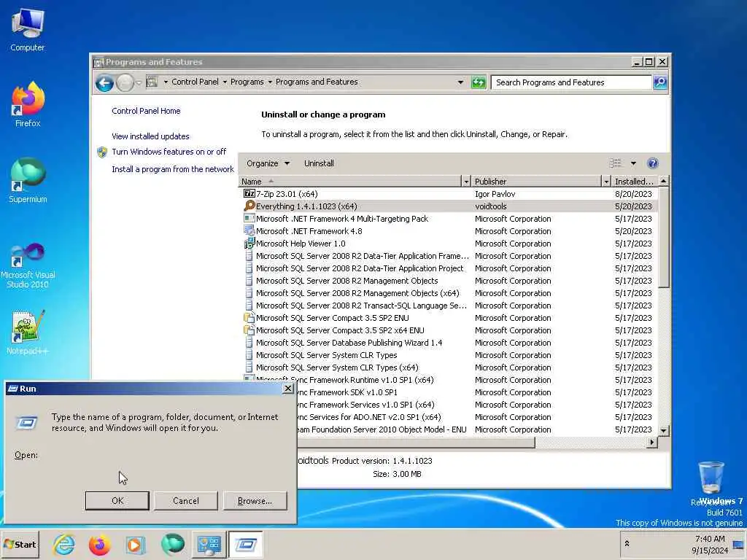The height and width of the screenshot is (560, 747).
Task: Sort by the Publisher column header
Action: click(537, 182)
